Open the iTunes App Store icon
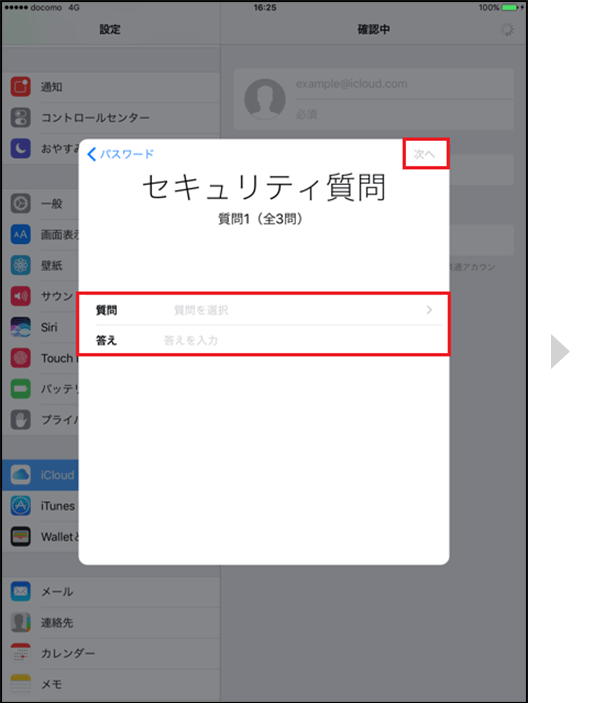The image size is (596, 703). 21,506
